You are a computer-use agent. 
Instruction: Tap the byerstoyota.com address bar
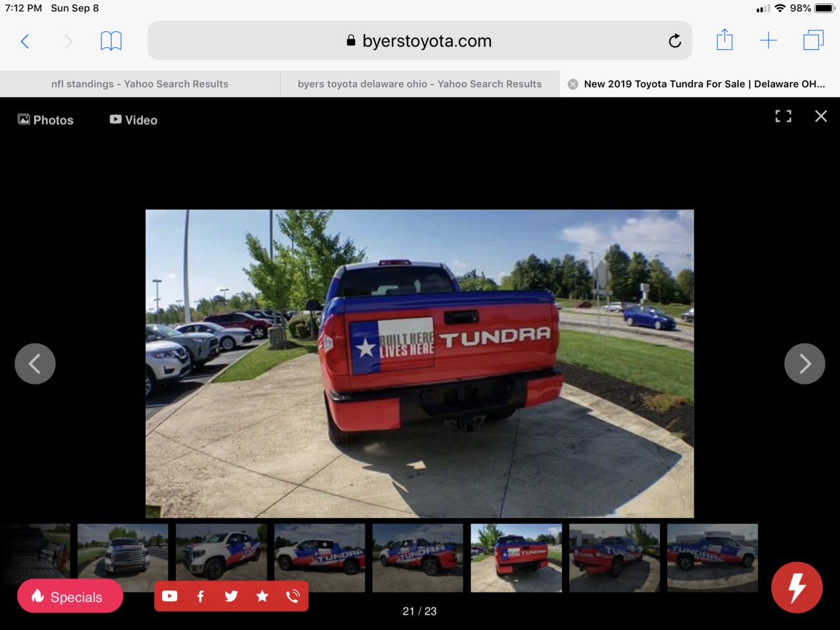pos(420,41)
